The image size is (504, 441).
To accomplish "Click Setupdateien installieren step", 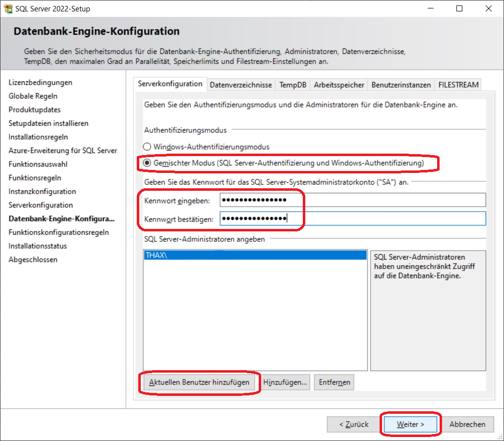I will click(x=48, y=123).
